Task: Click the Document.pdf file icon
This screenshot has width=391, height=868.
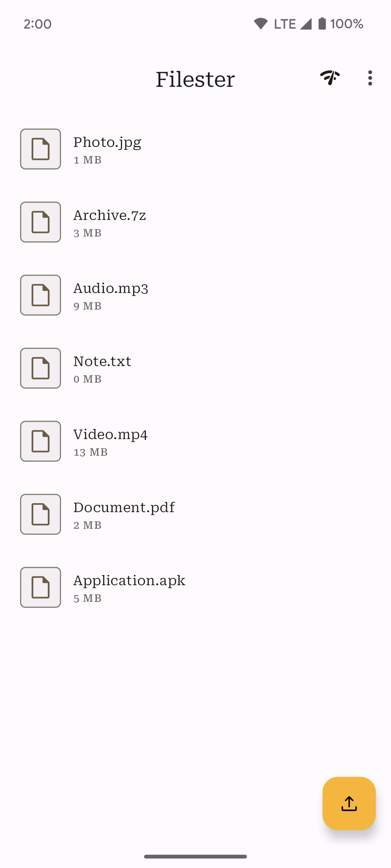Action: [41, 514]
